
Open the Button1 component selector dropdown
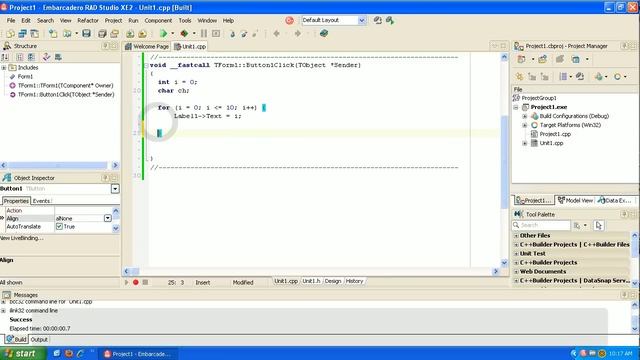point(115,189)
